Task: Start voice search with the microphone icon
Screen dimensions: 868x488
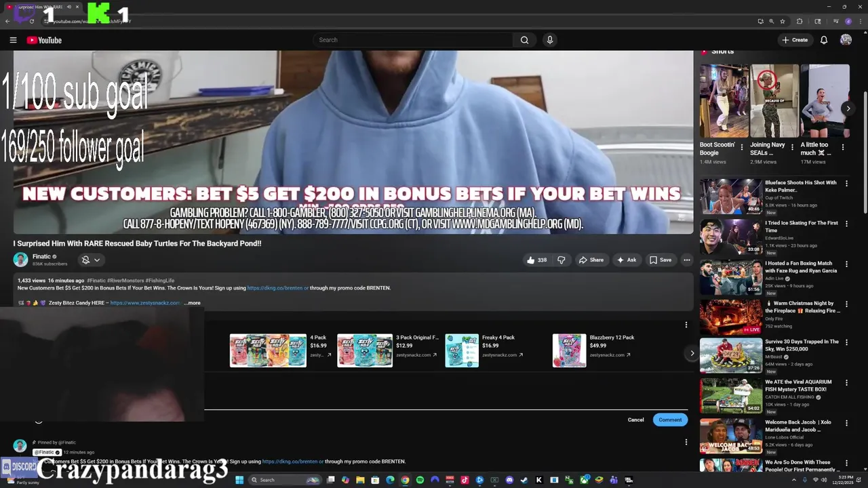Action: point(550,40)
